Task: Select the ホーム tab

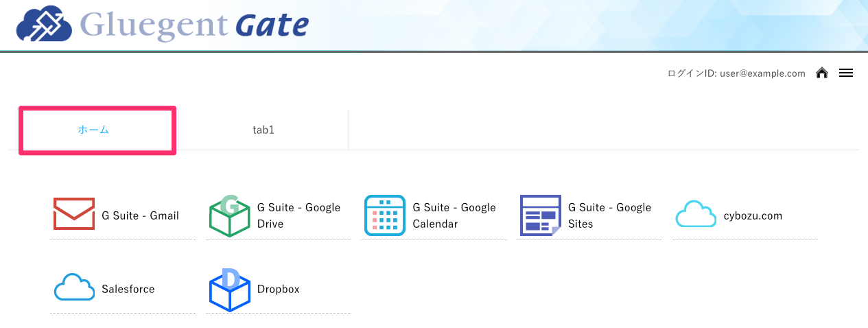Action: [93, 130]
